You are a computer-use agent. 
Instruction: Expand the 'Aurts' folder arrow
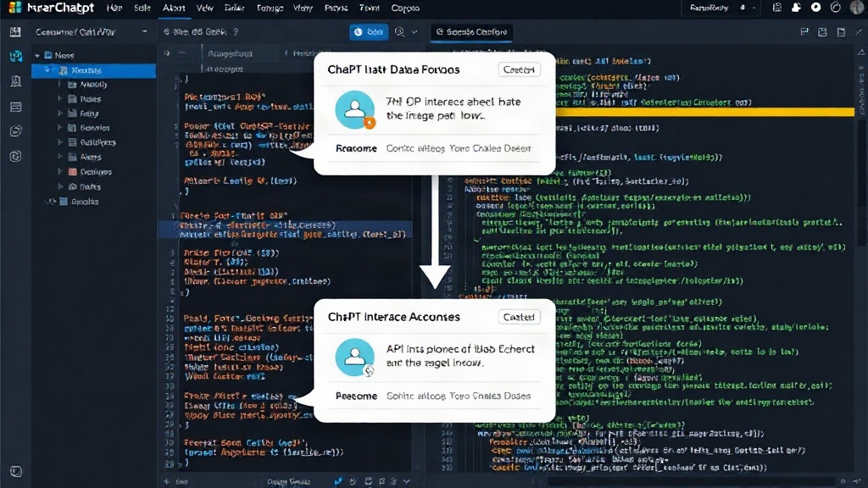(x=60, y=157)
